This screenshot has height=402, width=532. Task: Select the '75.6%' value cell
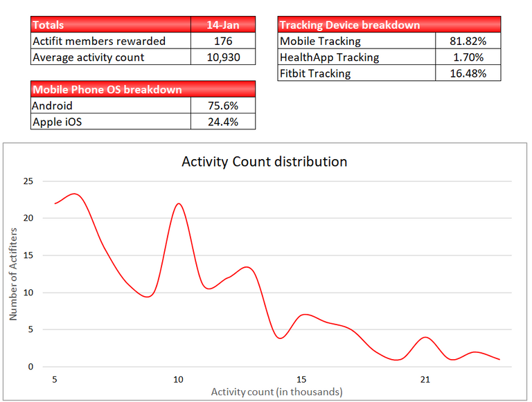[223, 105]
